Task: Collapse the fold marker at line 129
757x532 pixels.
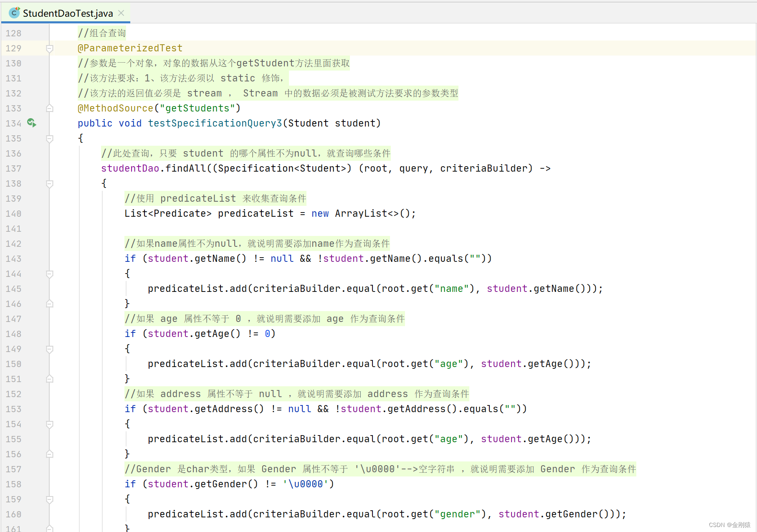Action: point(49,48)
